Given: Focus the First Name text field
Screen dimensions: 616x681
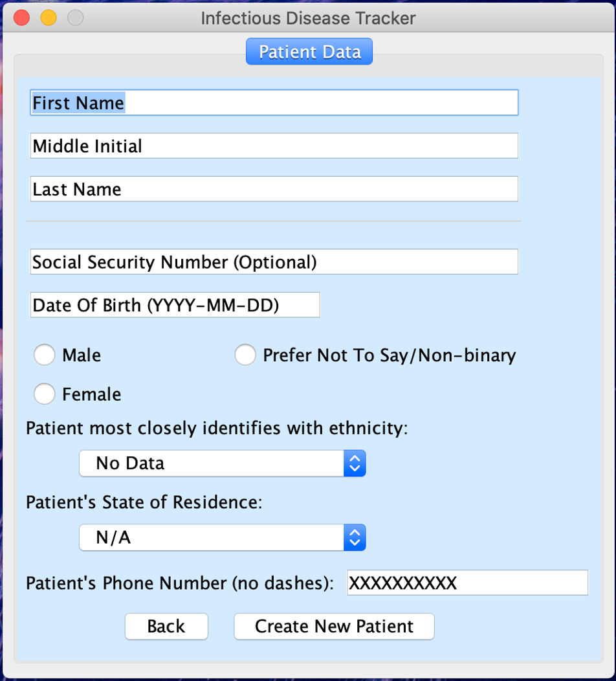Looking at the screenshot, I should [274, 103].
